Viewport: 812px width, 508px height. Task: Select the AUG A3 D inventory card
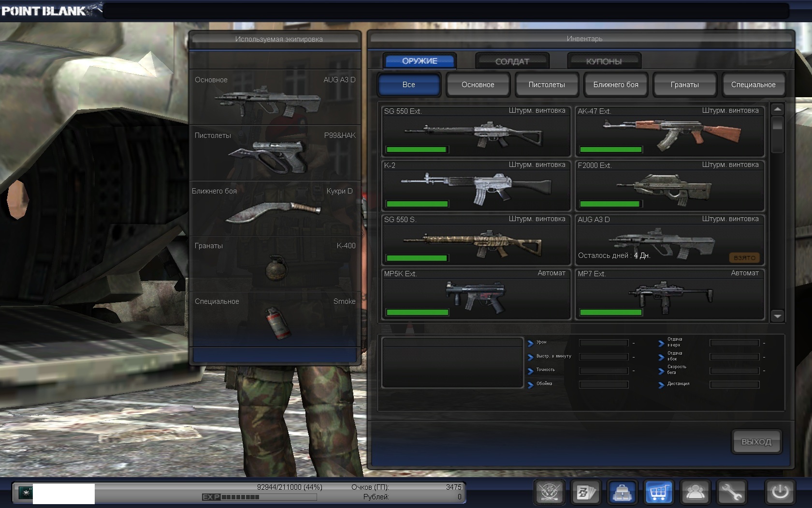coord(670,239)
